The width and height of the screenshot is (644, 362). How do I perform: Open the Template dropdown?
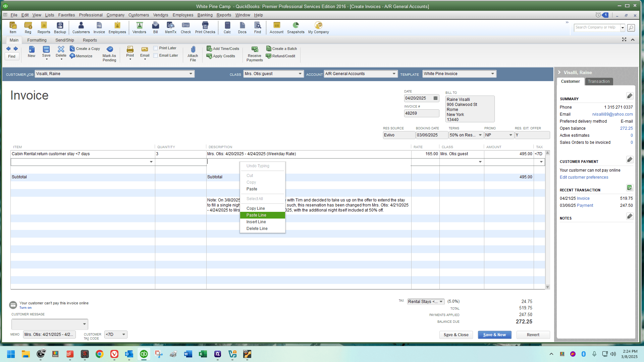coord(492,74)
